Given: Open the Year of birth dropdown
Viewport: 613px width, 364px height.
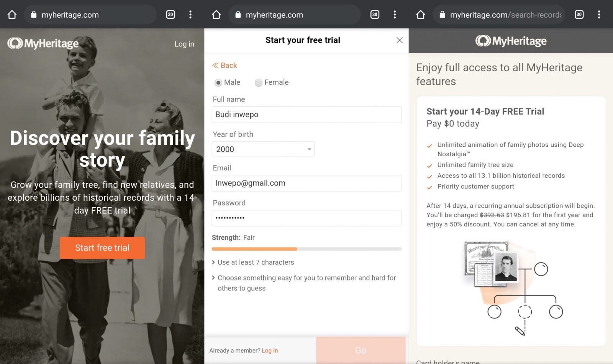Looking at the screenshot, I should click(263, 149).
